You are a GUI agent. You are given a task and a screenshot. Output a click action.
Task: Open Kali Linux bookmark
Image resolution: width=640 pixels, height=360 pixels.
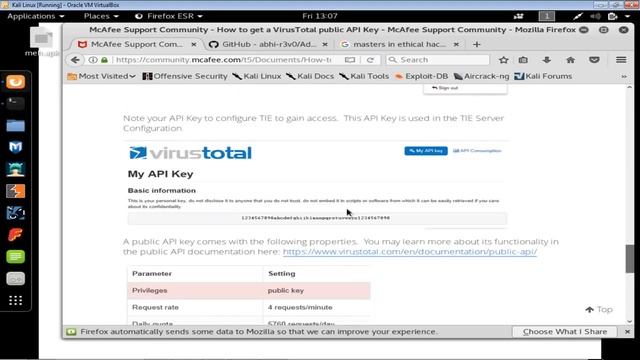(257, 76)
